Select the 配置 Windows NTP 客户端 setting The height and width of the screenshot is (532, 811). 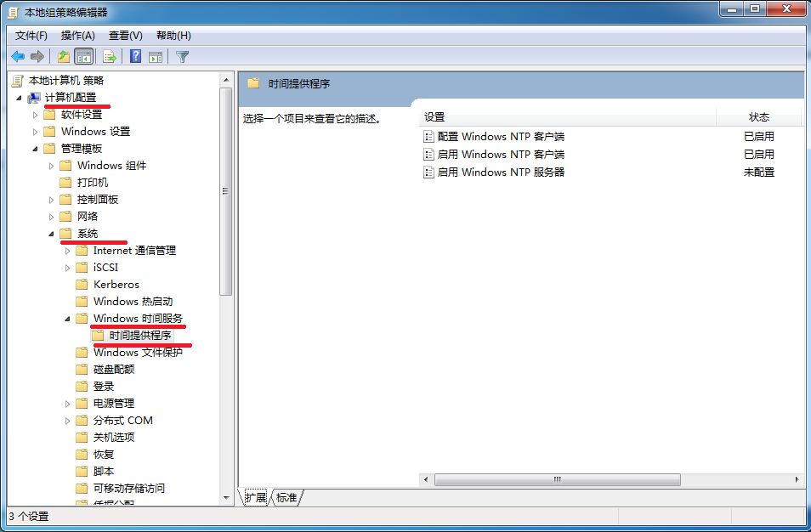click(501, 137)
